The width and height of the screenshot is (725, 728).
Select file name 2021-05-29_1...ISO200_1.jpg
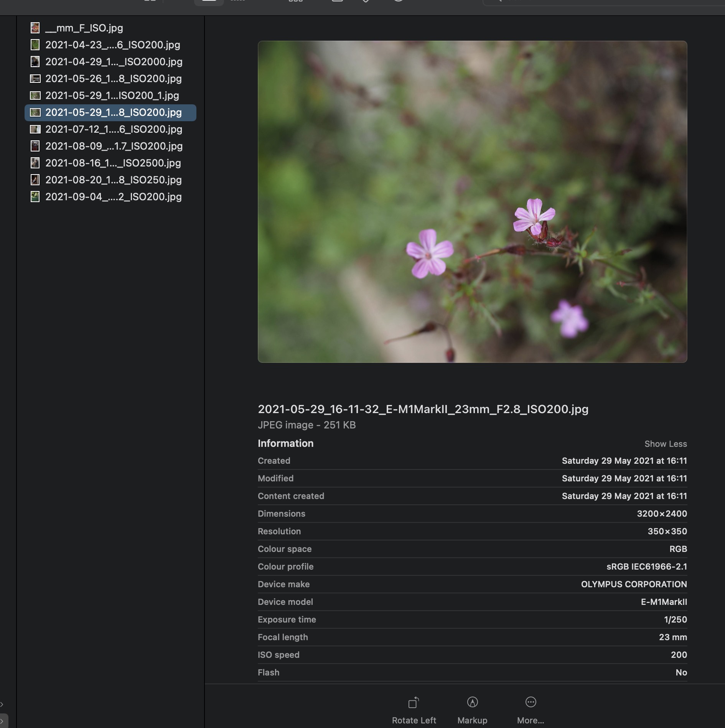point(112,96)
